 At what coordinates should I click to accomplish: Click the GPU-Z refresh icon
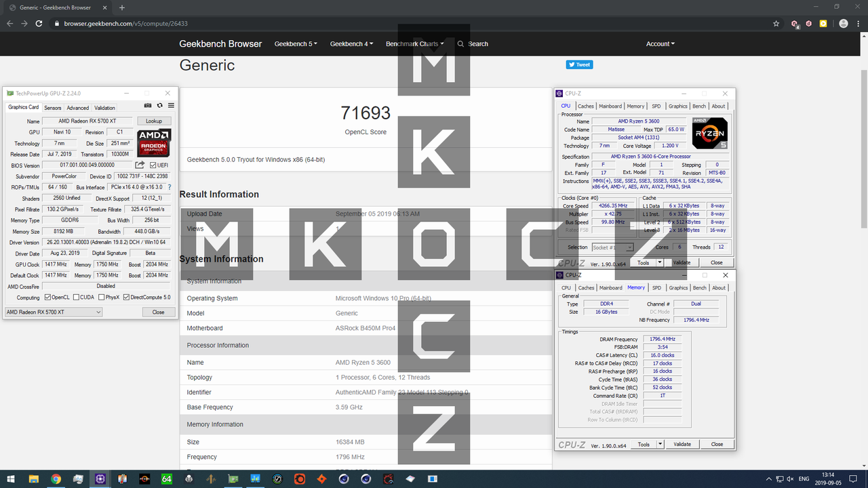pyautogui.click(x=159, y=106)
